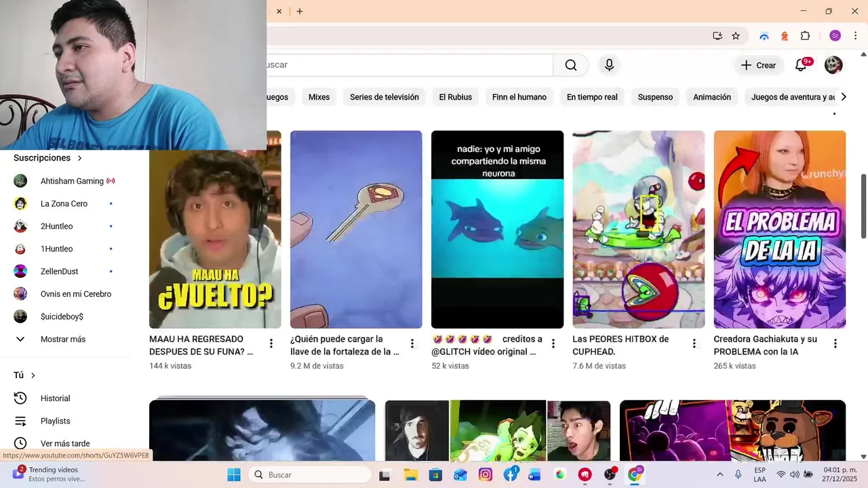
Task: Open Microsoft Store from the taskbar
Action: 435,474
